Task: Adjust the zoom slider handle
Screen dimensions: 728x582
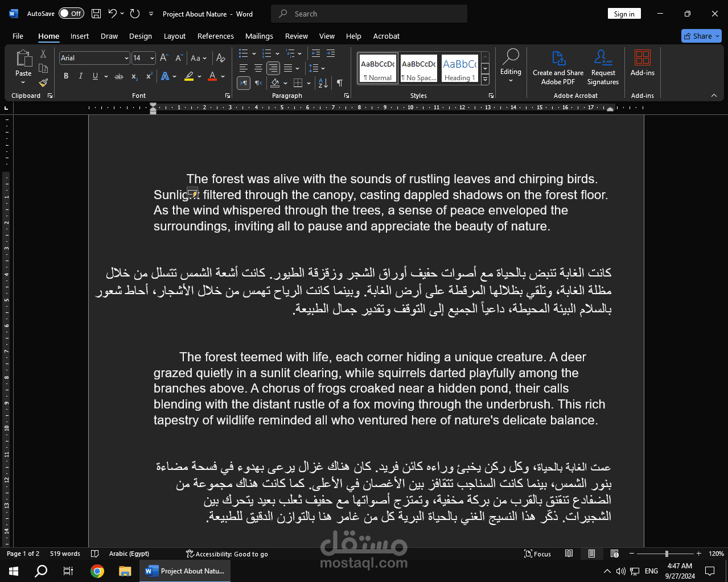Action: 667,554
